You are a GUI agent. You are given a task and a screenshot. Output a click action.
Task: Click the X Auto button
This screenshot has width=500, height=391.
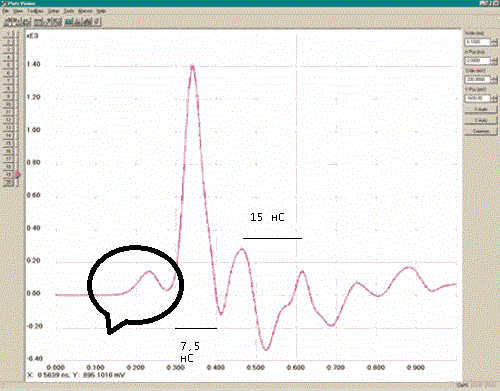[481, 109]
